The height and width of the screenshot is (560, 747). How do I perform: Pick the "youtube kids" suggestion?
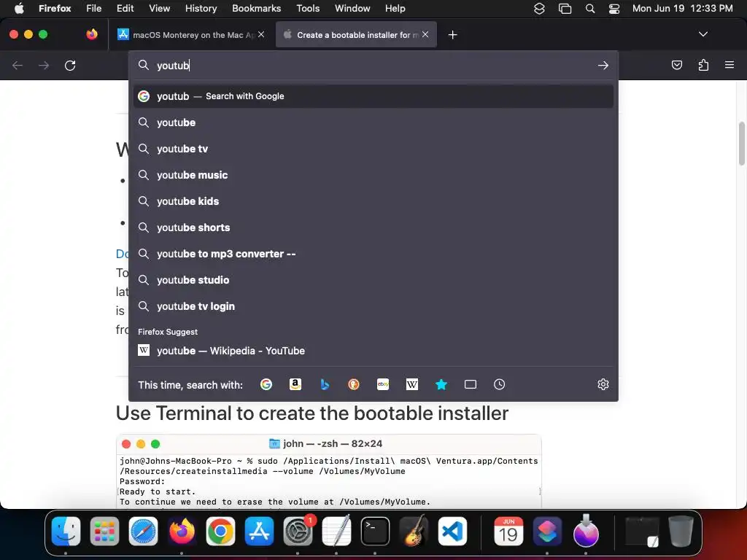[x=373, y=201]
